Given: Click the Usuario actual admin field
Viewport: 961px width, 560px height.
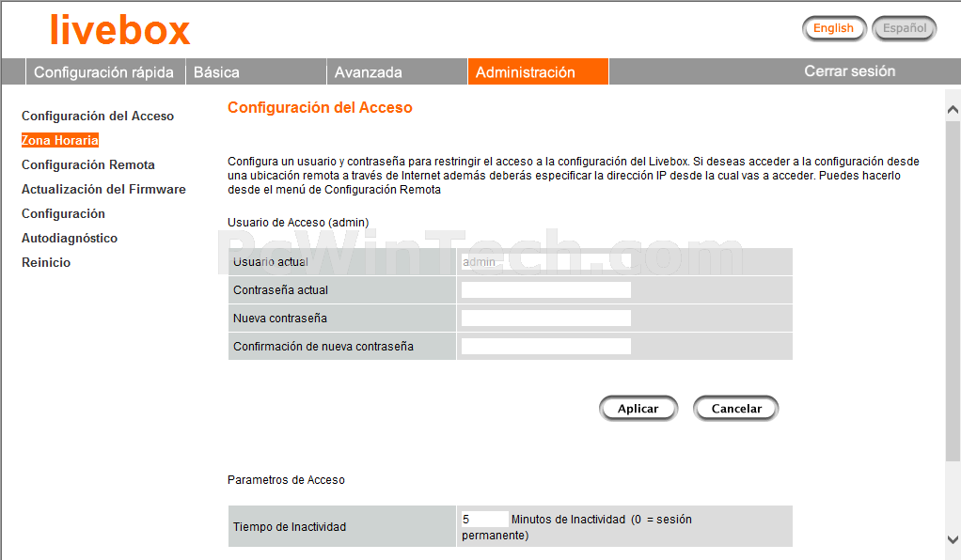Looking at the screenshot, I should click(x=546, y=262).
